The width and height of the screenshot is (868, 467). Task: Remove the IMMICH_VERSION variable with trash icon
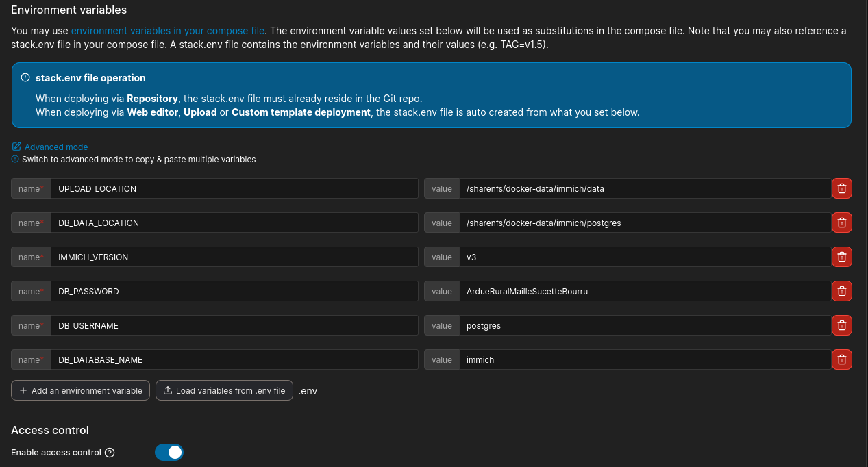(x=842, y=257)
